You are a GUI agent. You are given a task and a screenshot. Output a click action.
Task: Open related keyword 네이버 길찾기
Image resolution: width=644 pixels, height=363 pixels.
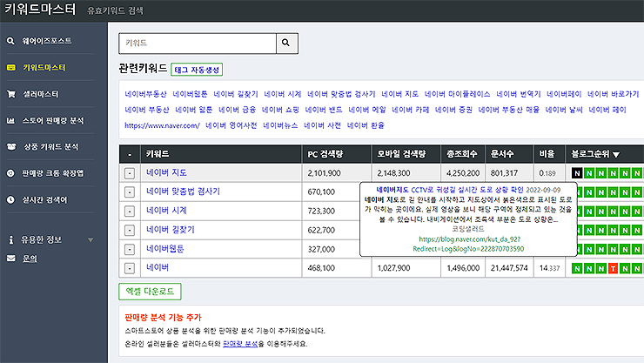pos(236,94)
